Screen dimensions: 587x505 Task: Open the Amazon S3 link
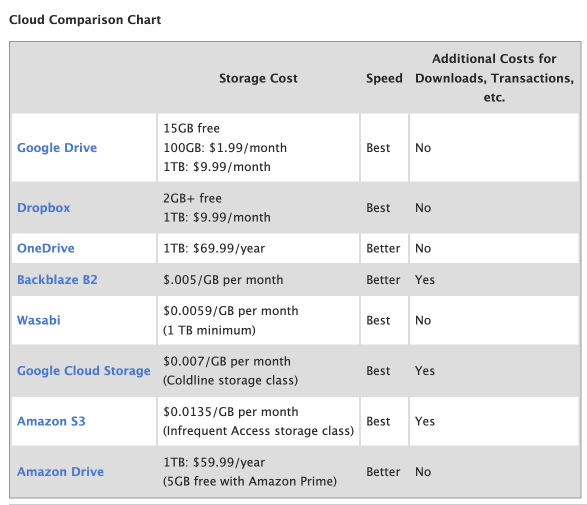tap(51, 421)
